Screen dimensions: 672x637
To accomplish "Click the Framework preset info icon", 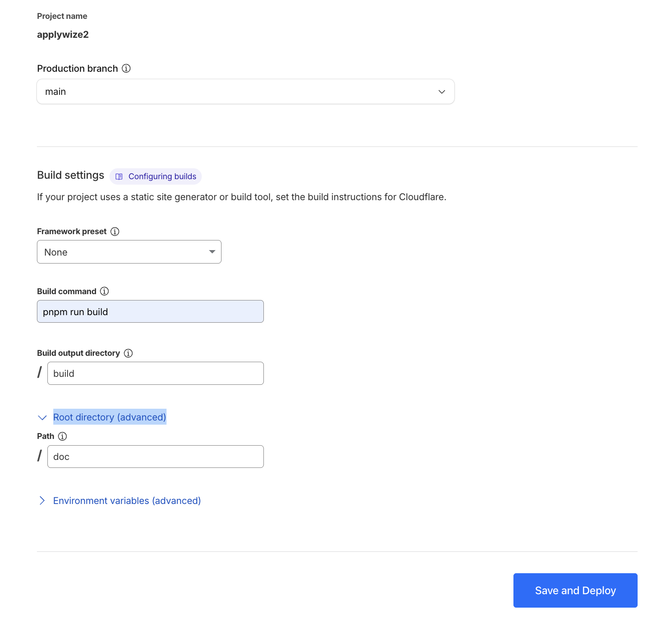I will 115,231.
